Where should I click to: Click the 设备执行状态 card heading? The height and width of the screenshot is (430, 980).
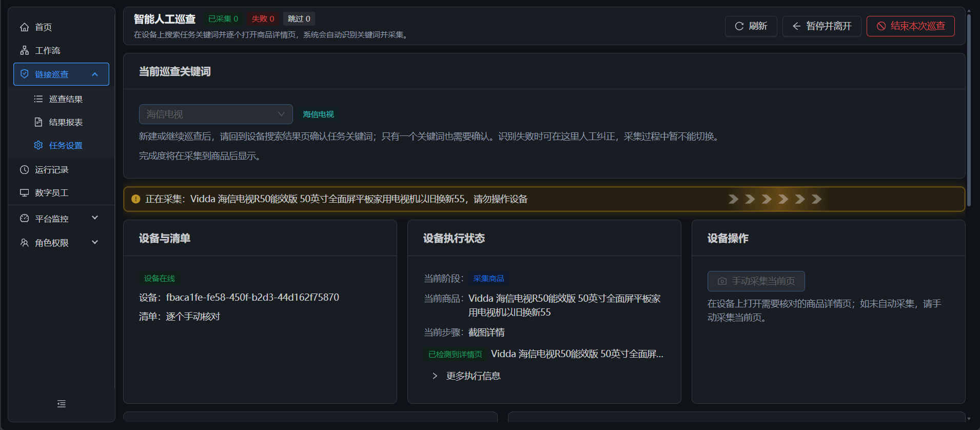(454, 238)
